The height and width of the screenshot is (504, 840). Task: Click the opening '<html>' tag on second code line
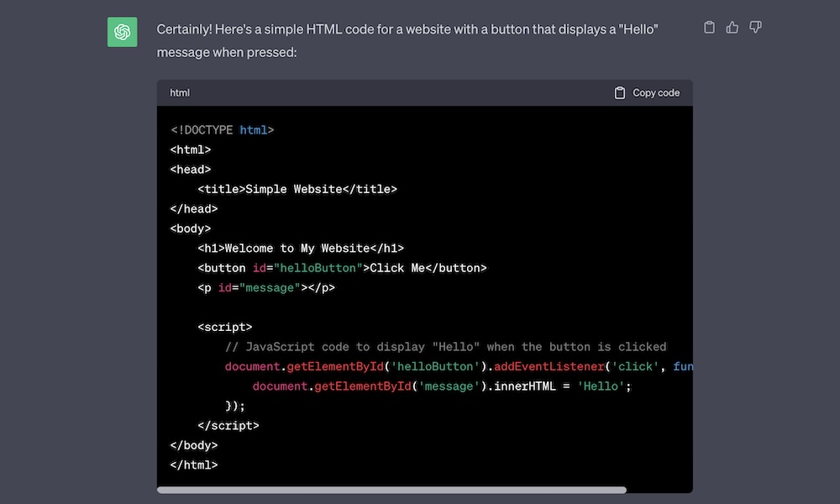[190, 150]
